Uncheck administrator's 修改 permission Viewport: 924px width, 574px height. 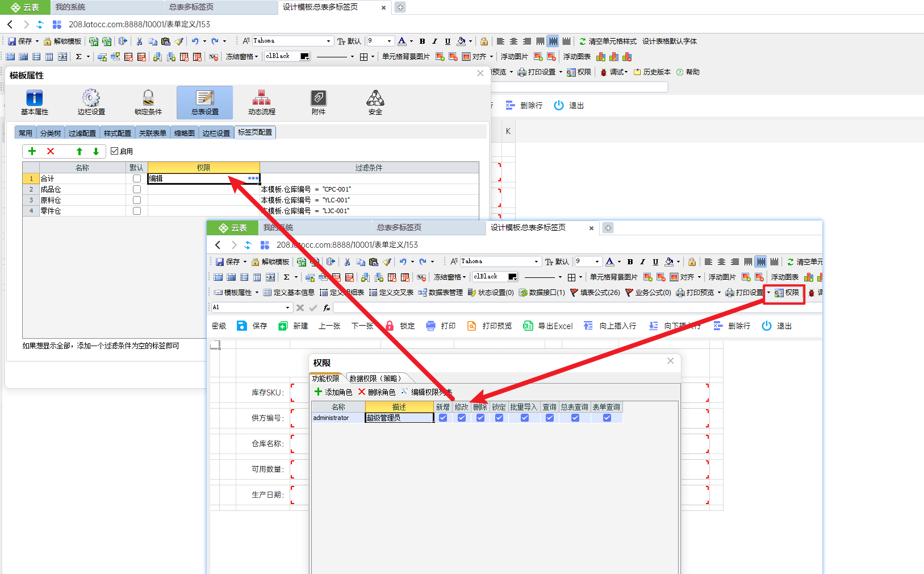[x=462, y=418]
